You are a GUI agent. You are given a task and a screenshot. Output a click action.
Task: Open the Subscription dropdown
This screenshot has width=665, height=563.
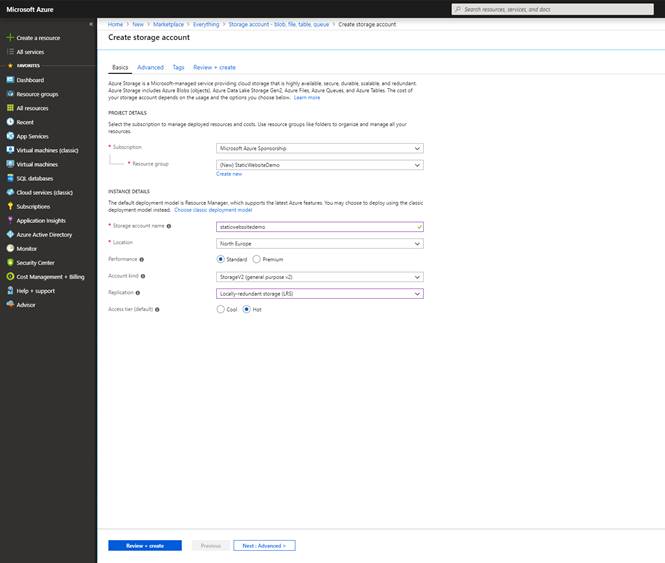[x=320, y=148]
